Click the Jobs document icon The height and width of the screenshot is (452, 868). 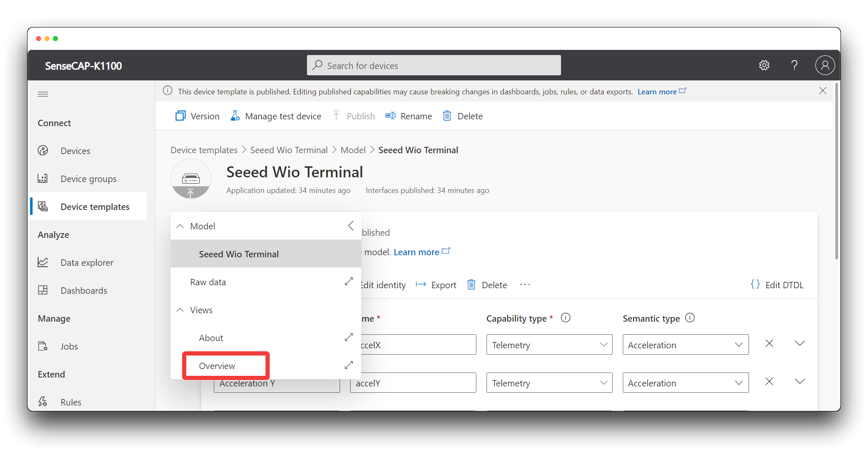43,346
